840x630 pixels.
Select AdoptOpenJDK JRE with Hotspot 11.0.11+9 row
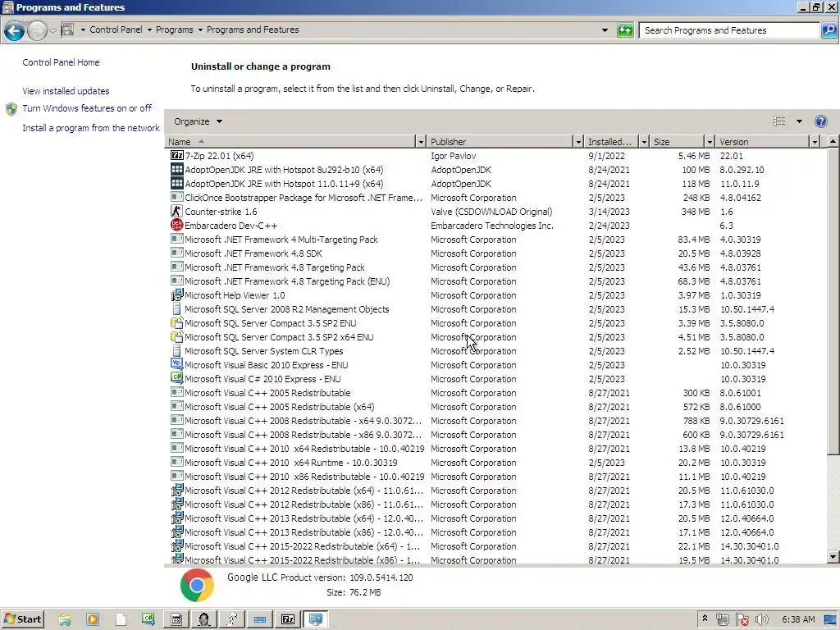495,183
